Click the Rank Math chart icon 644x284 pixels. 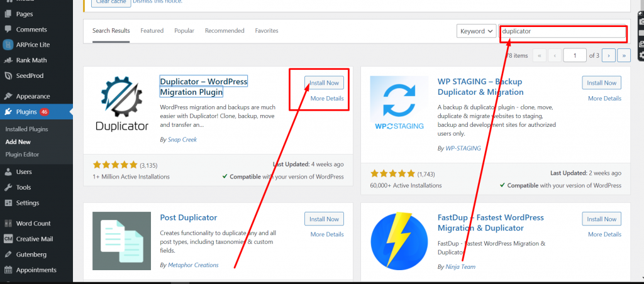pos(8,60)
